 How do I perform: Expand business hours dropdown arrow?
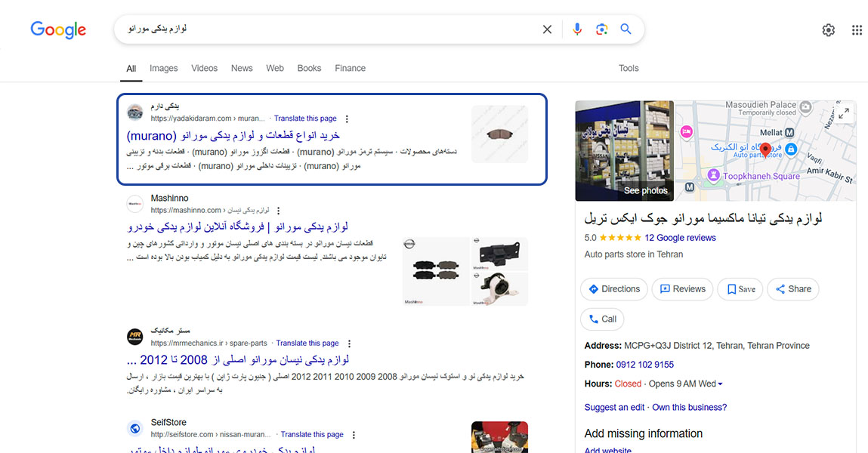(x=720, y=384)
